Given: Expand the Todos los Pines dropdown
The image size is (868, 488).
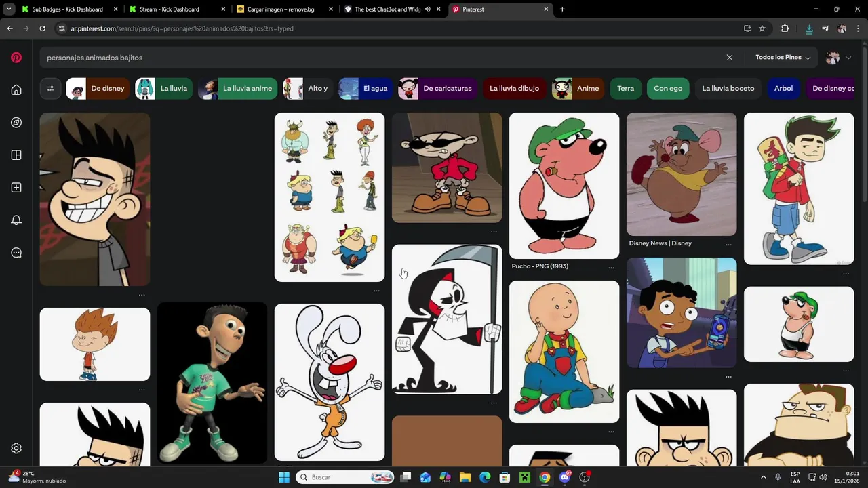Looking at the screenshot, I should pos(783,58).
